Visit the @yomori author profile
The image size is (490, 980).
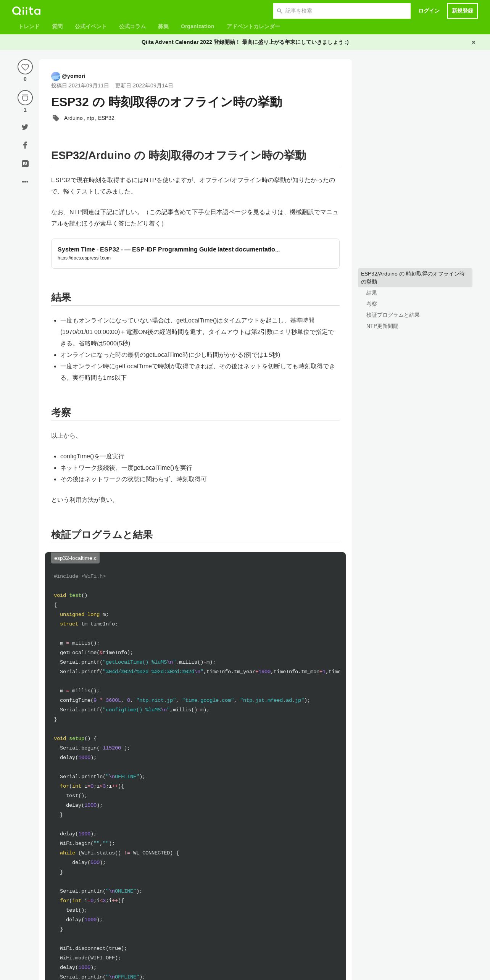click(x=73, y=76)
